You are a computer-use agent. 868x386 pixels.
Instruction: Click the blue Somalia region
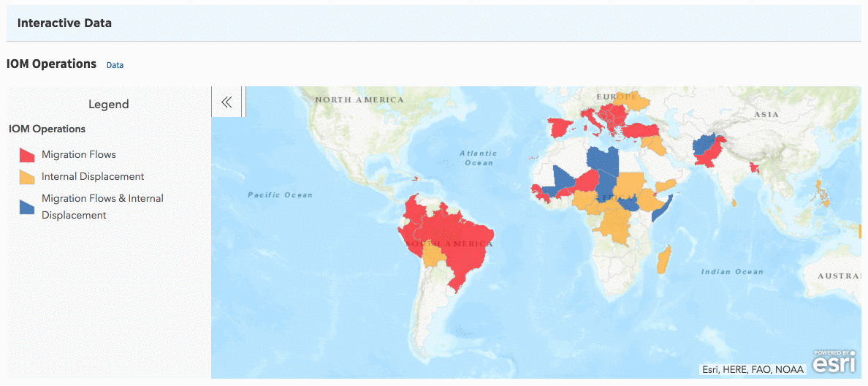click(663, 208)
